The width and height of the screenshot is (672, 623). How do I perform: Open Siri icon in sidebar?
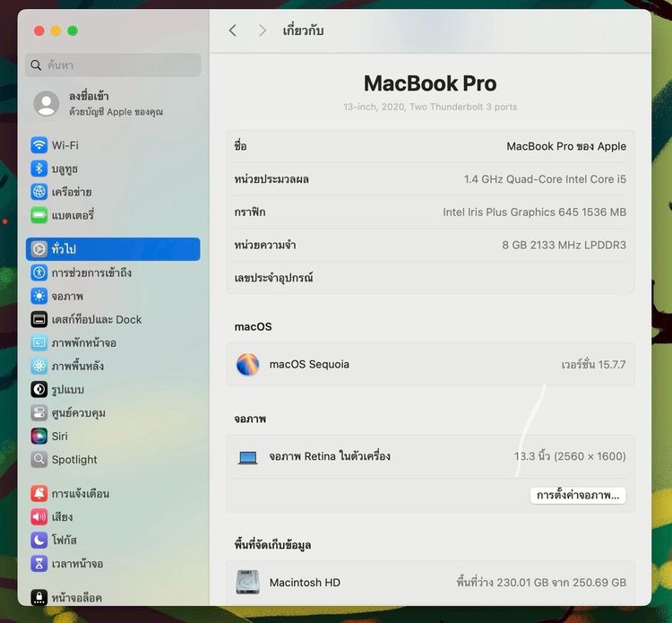tap(39, 436)
